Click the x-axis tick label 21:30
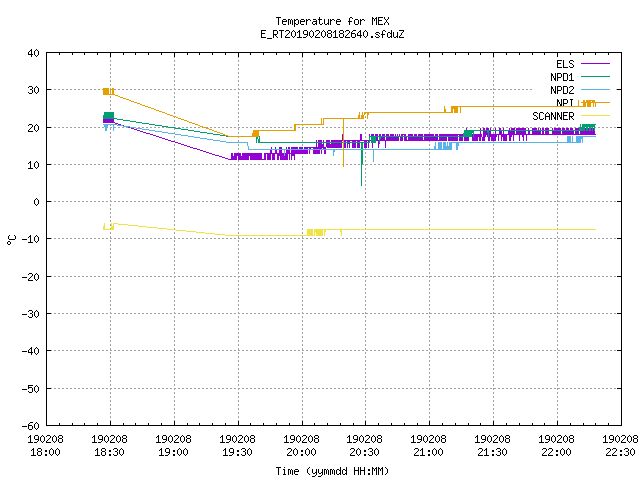 coord(493,452)
